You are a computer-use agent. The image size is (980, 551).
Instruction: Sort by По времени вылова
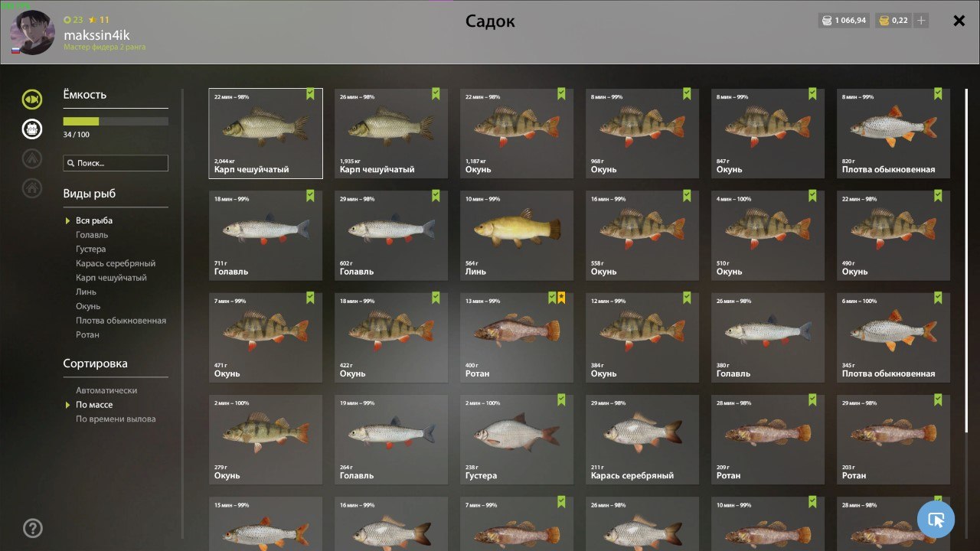(116, 419)
